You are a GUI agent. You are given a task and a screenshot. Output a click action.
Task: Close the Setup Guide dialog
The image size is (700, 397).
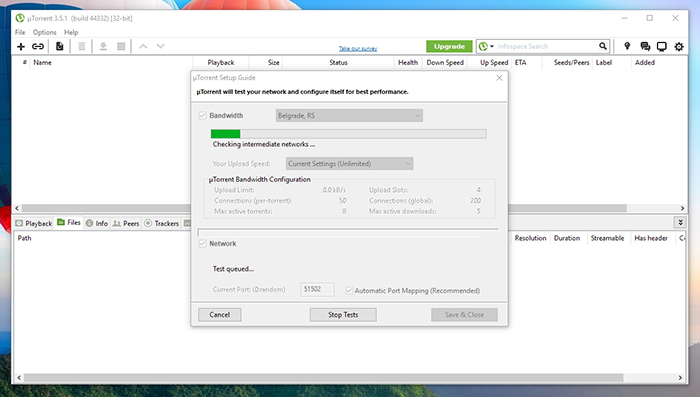499,78
